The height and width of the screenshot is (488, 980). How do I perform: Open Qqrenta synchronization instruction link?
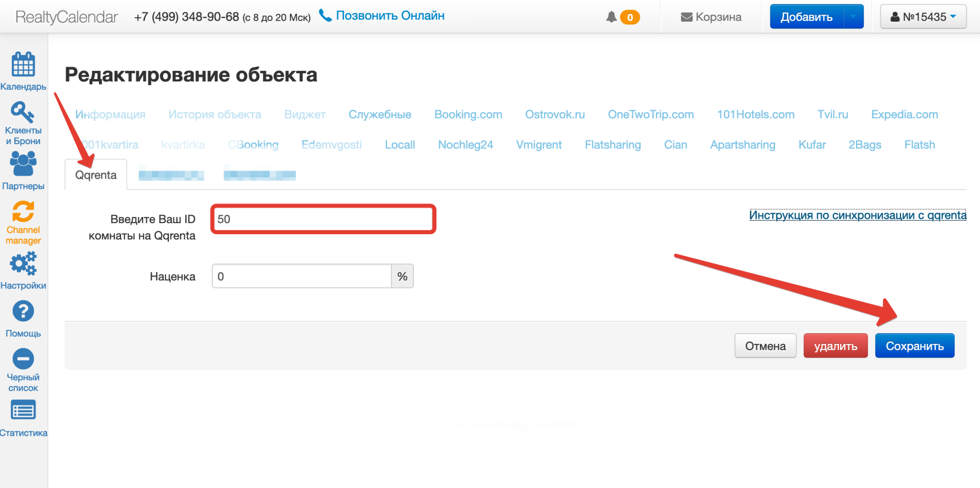tap(857, 216)
